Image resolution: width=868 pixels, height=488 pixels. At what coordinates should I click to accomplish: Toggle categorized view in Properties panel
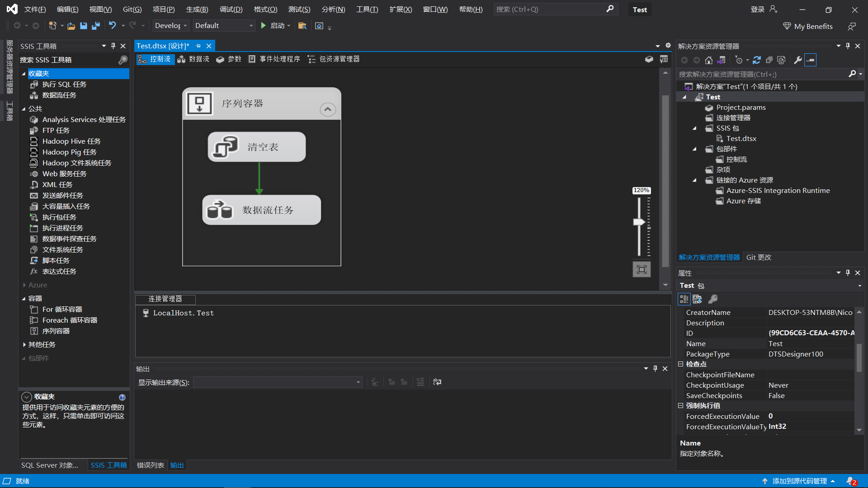pyautogui.click(x=684, y=299)
